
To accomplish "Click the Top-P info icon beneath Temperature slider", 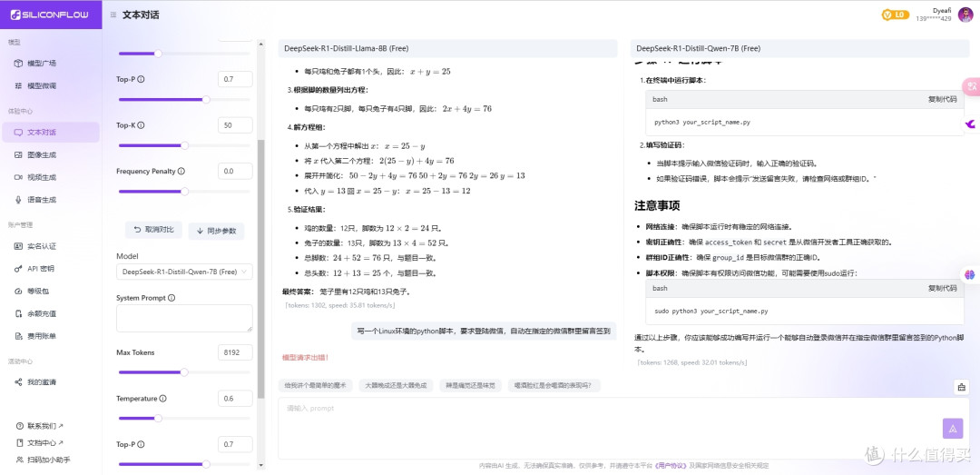I will (141, 444).
